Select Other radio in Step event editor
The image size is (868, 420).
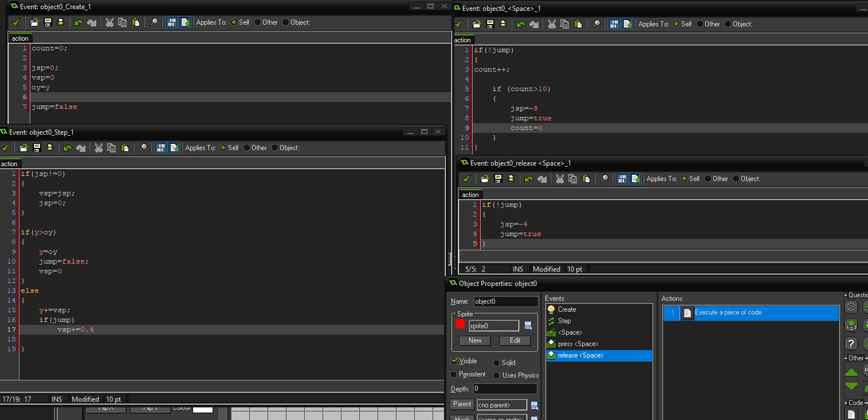coord(247,148)
